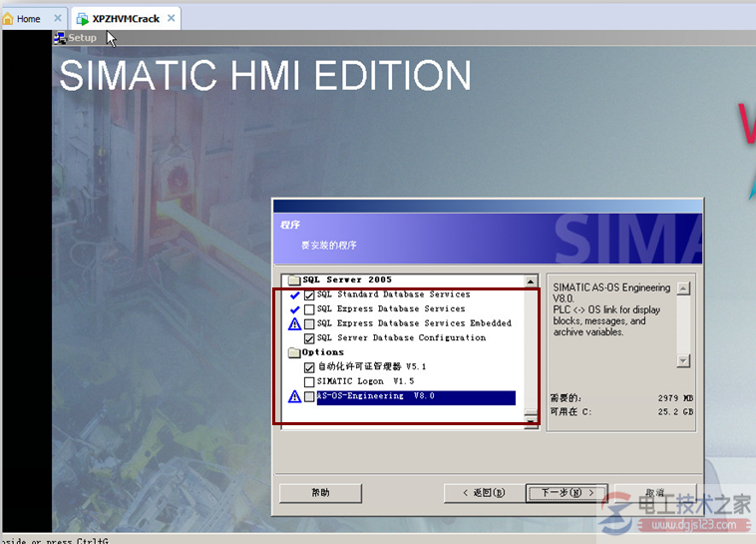The height and width of the screenshot is (544, 756).
Task: Select SIMATIC Logon V1.5 label
Action: point(365,381)
